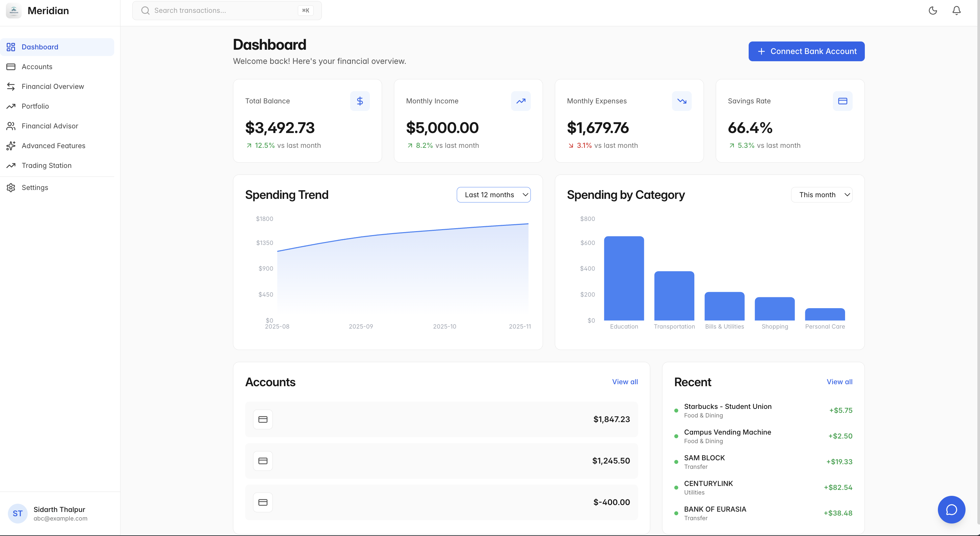Viewport: 980px width, 536px height.
Task: Open the This month dropdown
Action: point(821,195)
